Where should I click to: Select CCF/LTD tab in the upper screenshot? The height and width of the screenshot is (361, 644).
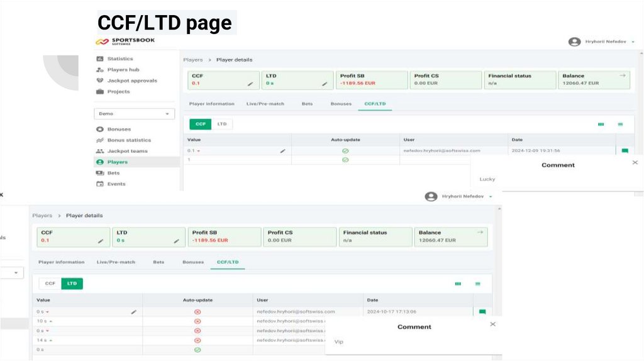(375, 104)
